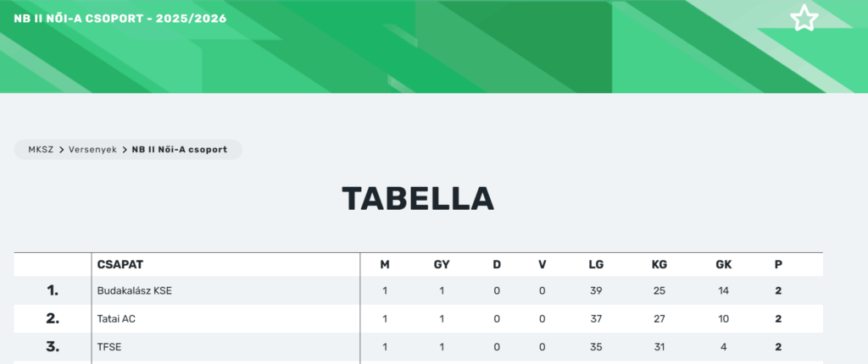Click the V column header
Image resolution: width=868 pixels, height=364 pixels.
coord(542,264)
